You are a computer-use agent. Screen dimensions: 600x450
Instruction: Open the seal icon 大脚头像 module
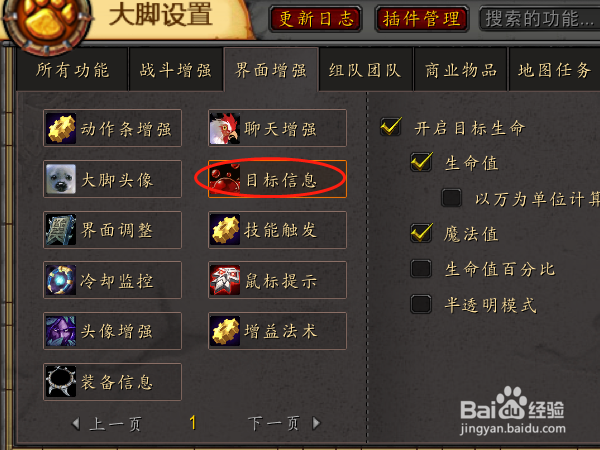pos(61,179)
